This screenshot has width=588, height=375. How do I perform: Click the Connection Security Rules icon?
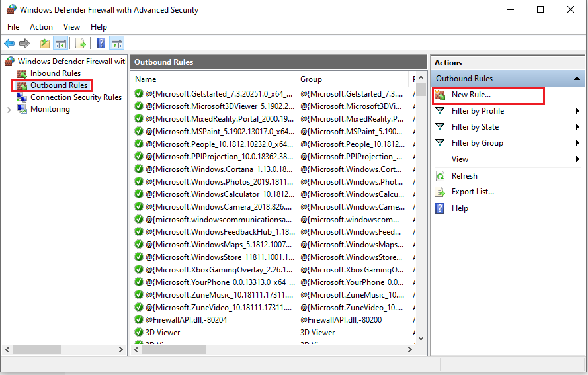point(22,97)
